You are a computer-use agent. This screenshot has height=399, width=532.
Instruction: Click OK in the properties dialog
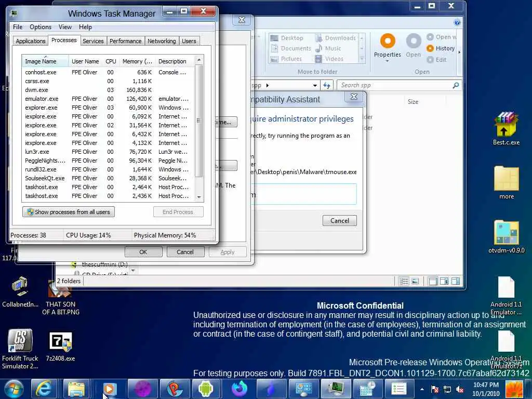(x=143, y=252)
